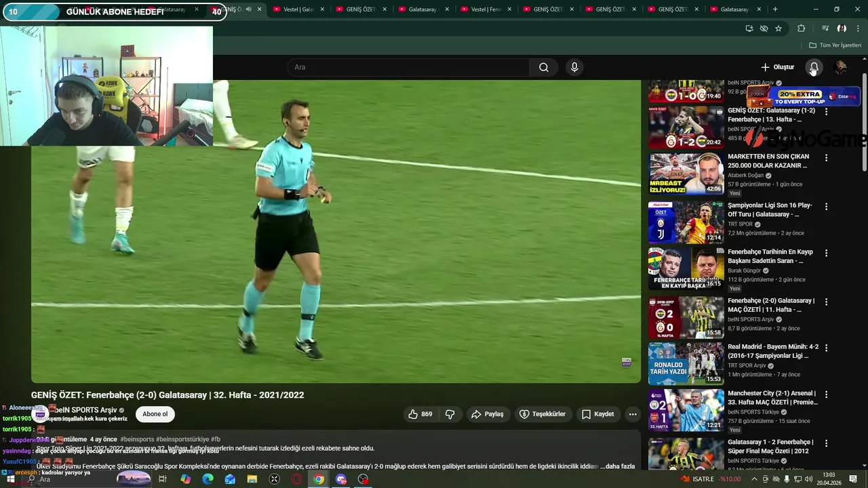Open GENİŞ ÖZET: Galatasaray (1-2) Fenerbahçe 13. Hafta
Image resolution: width=868 pixels, height=488 pixels.
tap(771, 115)
